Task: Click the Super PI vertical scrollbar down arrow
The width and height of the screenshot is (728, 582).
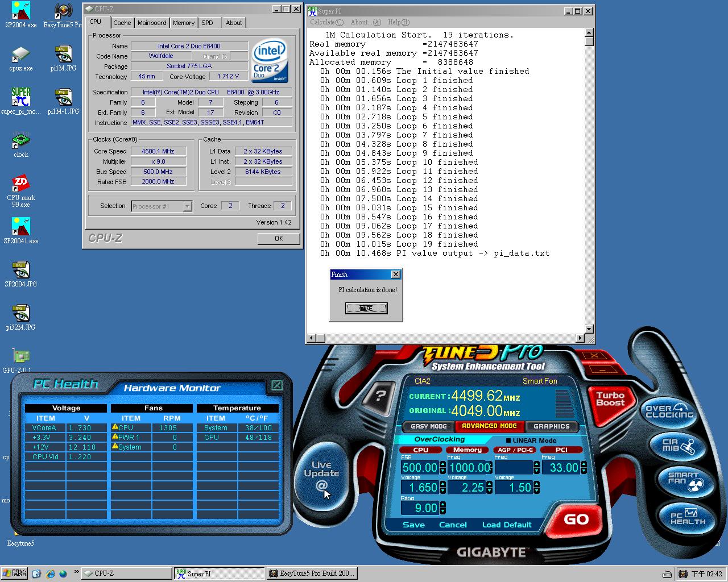Action: click(589, 329)
